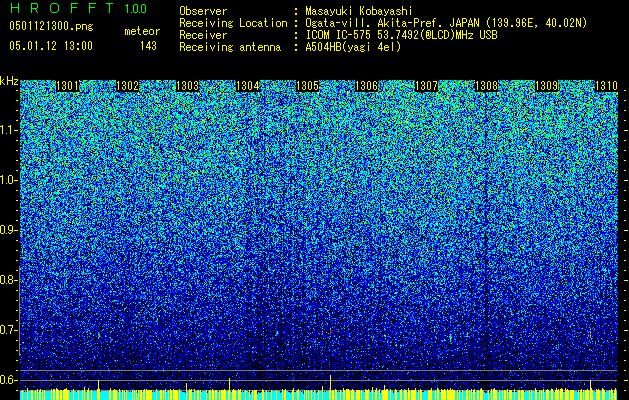This screenshot has height=400, width=629.
Task: Click the meteor label
Action: 142,31
